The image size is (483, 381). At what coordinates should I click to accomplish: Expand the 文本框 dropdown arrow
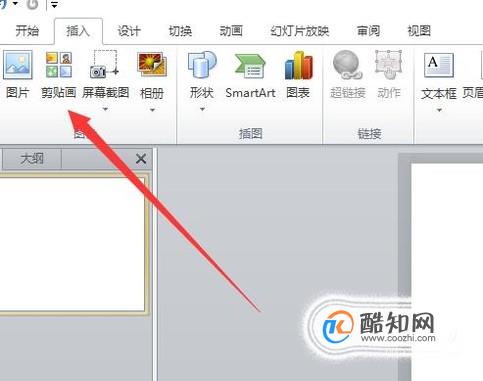click(x=439, y=110)
